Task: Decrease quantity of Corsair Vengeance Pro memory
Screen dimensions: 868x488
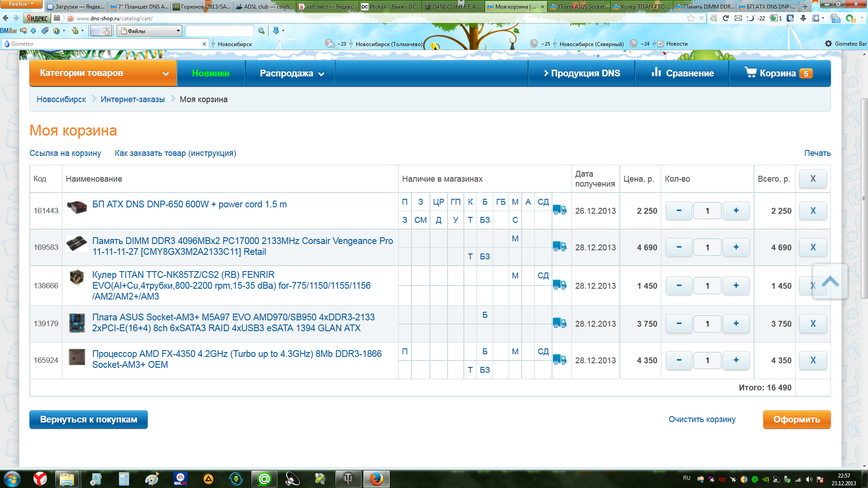Action: click(x=679, y=247)
